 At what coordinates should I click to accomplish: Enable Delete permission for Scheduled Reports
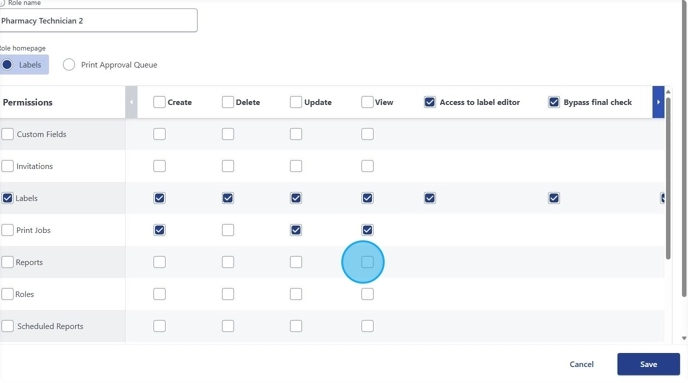(228, 326)
